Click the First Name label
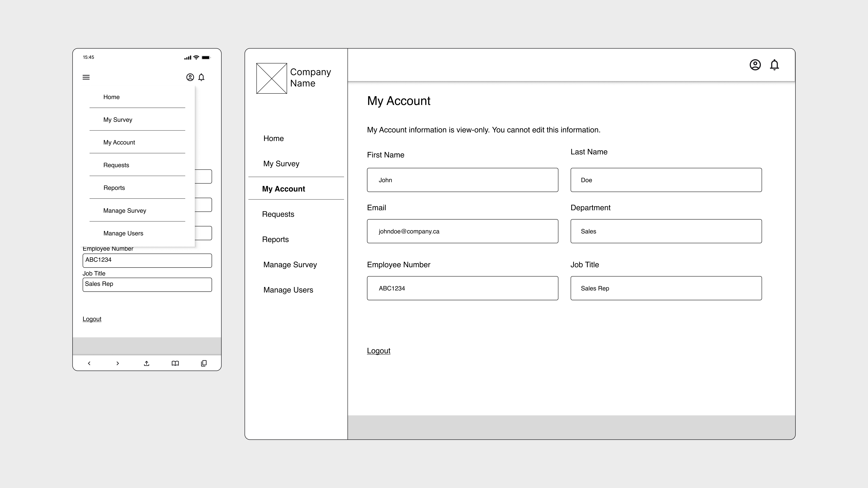Viewport: 868px width, 488px height. [x=385, y=155]
